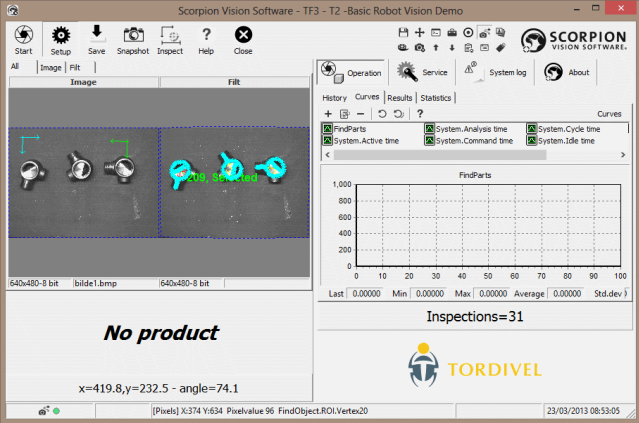Switch to the Service tab
Viewport: 639px width, 423px height.
tap(422, 72)
